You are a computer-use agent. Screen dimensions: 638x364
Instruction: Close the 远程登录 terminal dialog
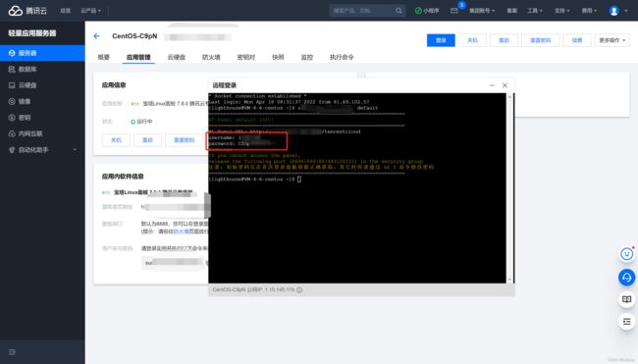point(505,85)
